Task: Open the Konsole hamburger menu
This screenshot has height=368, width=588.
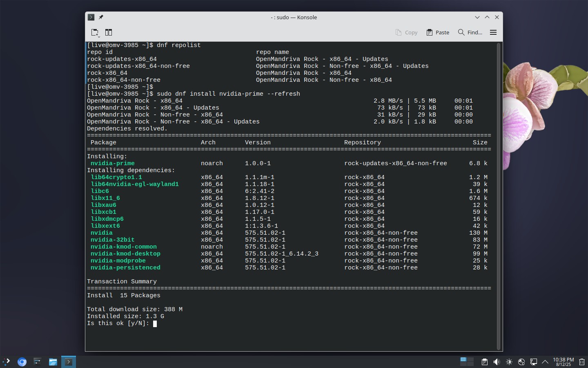Action: coord(493,32)
